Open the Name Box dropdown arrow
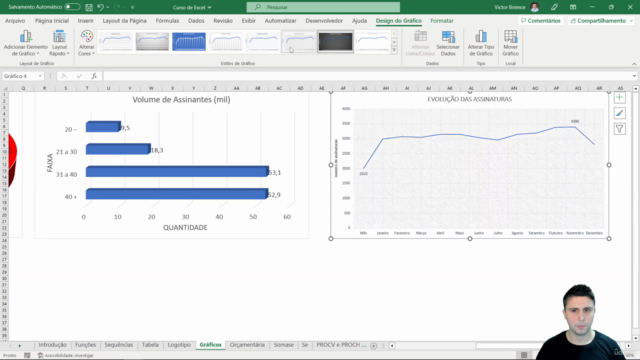This screenshot has height=360, width=640. 40,76
